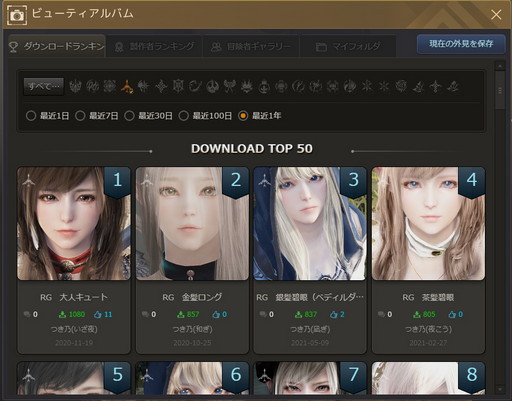Image resolution: width=512 pixels, height=401 pixels.
Task: Pick the 最近100日 radio option
Action: pos(183,116)
